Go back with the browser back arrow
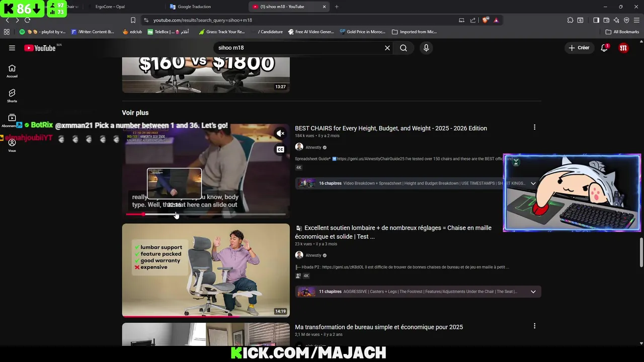This screenshot has height=362, width=644. [7, 20]
